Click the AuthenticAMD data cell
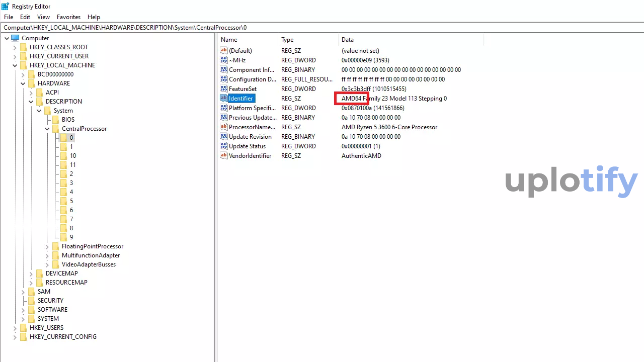Image resolution: width=644 pixels, height=362 pixels. pyautogui.click(x=361, y=155)
